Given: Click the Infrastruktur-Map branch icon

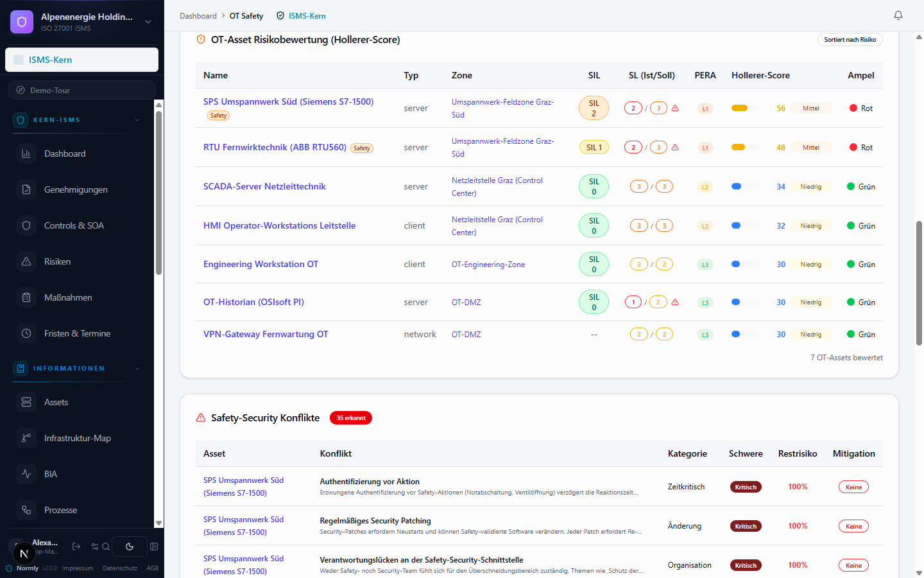Looking at the screenshot, I should 26,438.
